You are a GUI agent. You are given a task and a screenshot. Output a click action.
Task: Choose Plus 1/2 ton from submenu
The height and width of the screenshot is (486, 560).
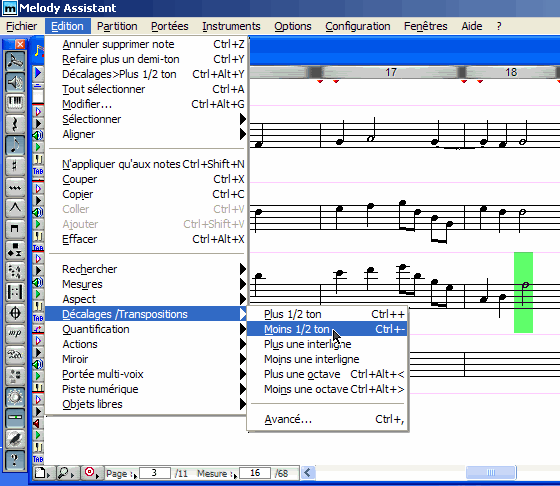click(x=327, y=314)
